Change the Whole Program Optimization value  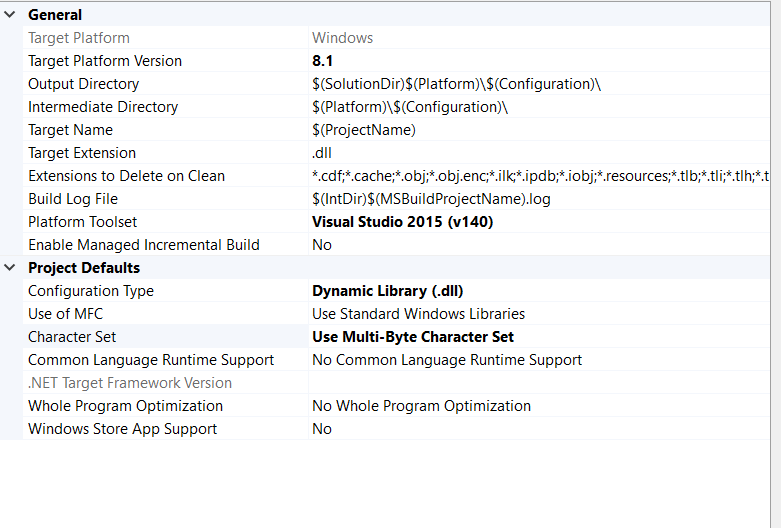click(421, 406)
